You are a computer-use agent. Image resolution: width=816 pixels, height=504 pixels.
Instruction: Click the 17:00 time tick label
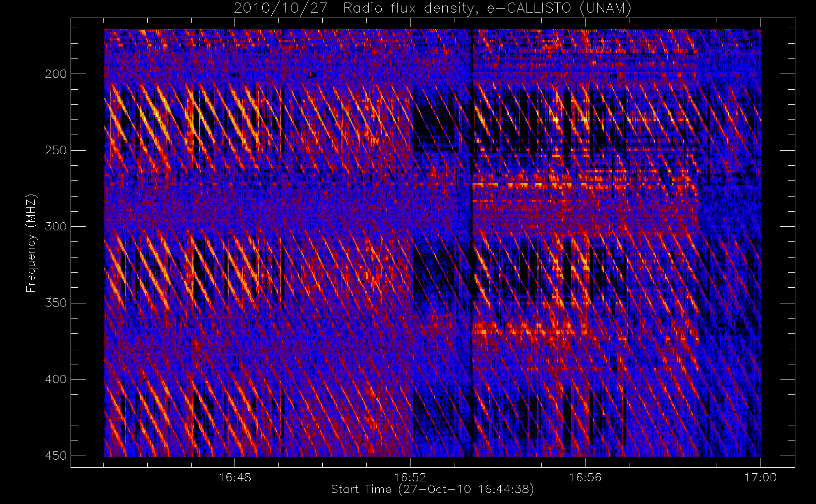[x=761, y=477]
